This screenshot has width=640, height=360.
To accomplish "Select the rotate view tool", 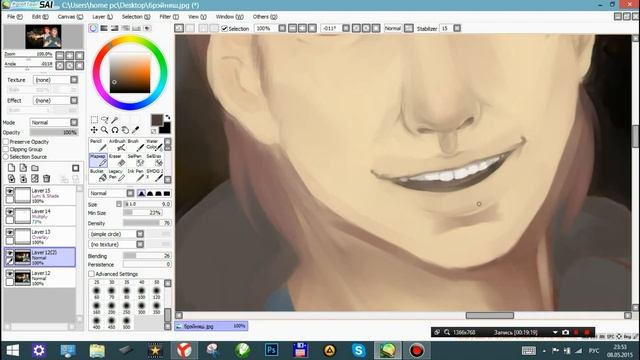I will [115, 130].
